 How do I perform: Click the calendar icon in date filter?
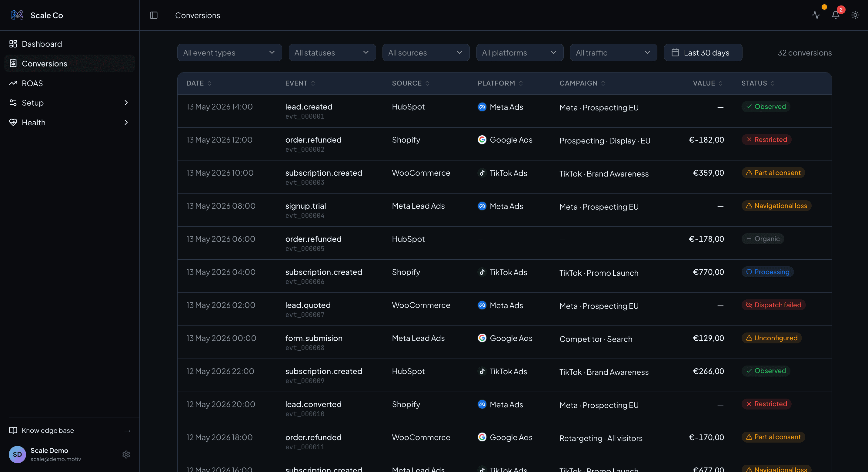(x=675, y=52)
